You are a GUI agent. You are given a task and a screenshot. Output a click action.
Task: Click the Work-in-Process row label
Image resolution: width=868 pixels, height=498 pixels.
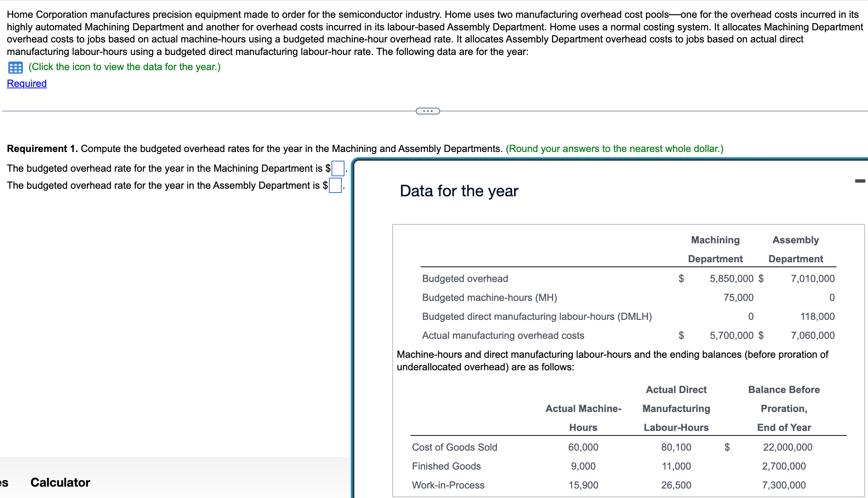coord(448,485)
